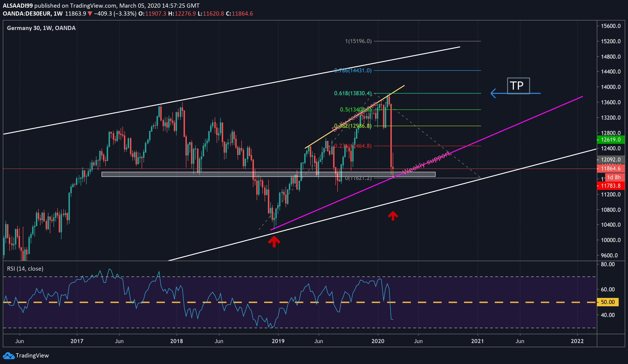This screenshot has height=364, width=628.
Task: Click the green 12619.0 price tag
Action: [611, 140]
